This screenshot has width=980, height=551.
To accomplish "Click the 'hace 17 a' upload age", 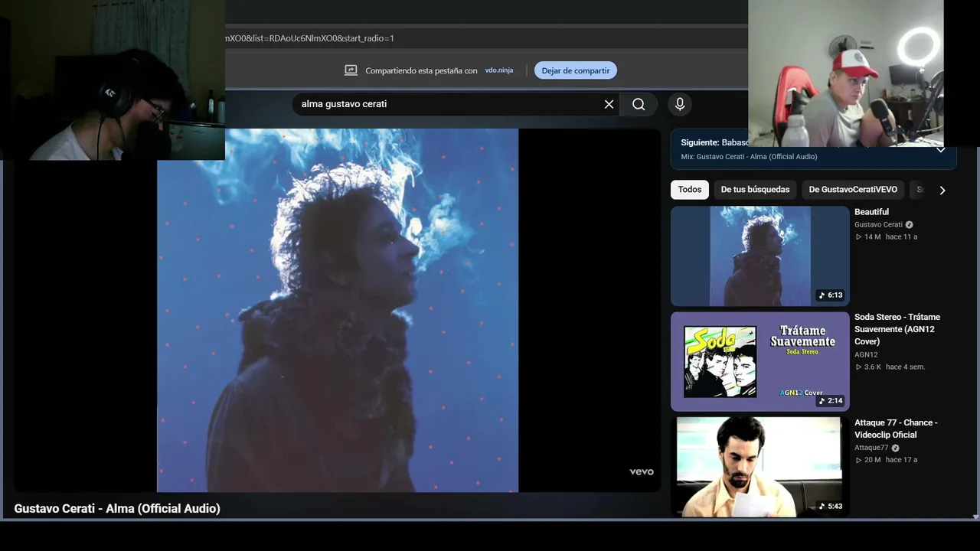I will 901,460.
